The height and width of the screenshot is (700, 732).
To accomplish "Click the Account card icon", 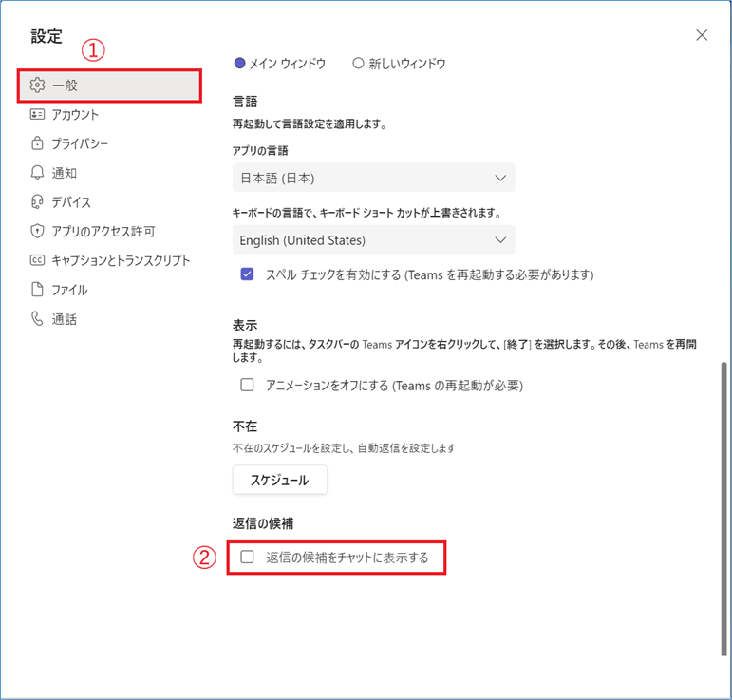I will [x=38, y=115].
